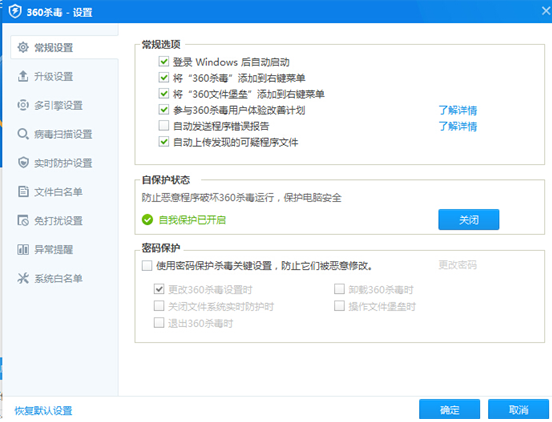Click the 更改密码 link

457,265
